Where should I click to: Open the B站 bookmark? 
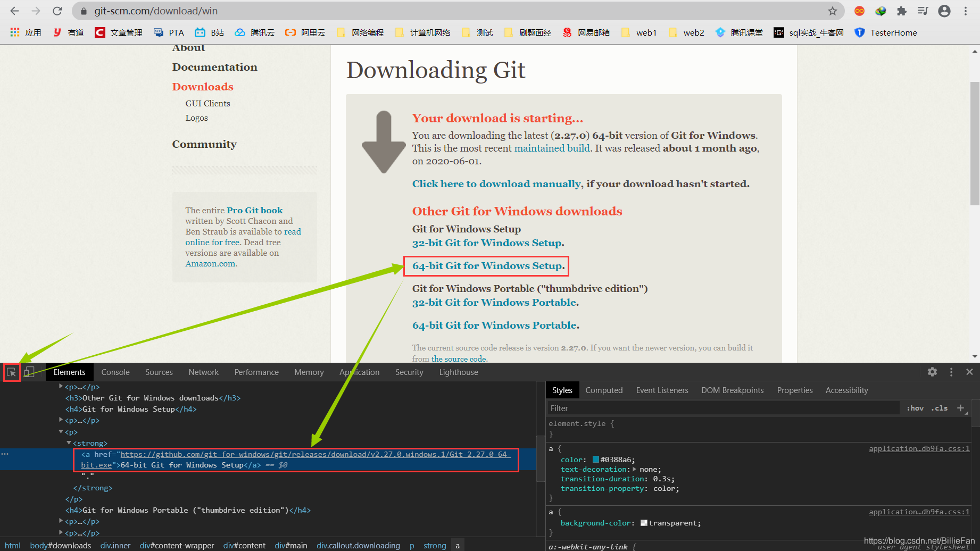click(x=209, y=32)
